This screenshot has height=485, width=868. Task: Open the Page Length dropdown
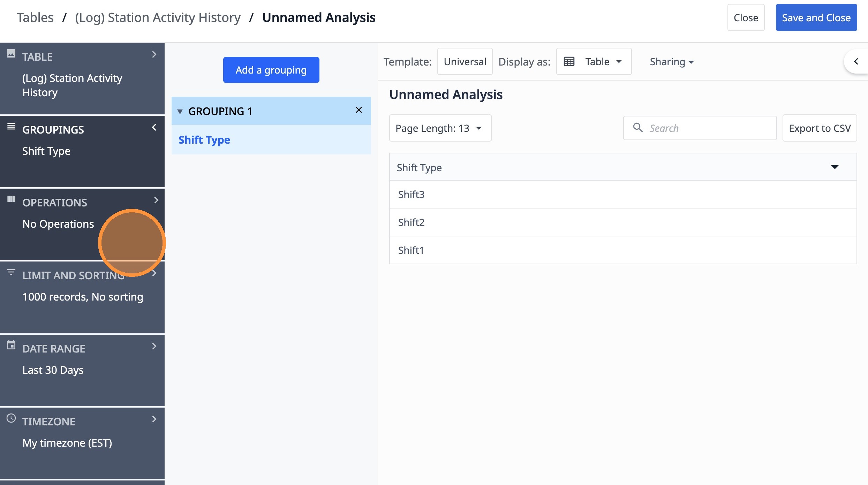(x=440, y=128)
